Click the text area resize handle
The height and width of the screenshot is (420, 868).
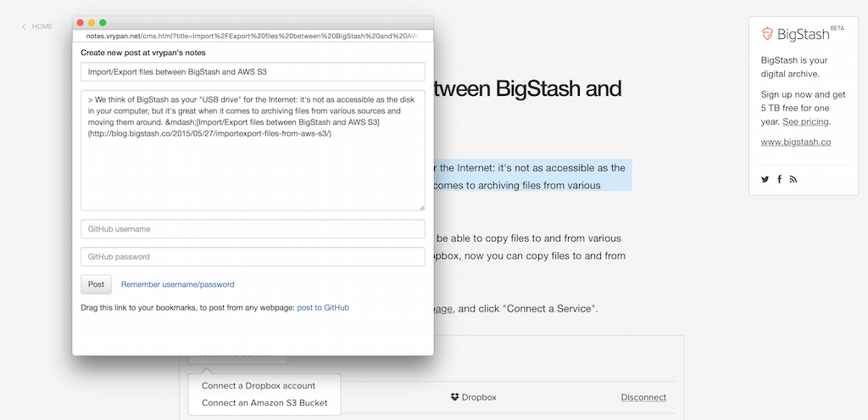tap(422, 208)
